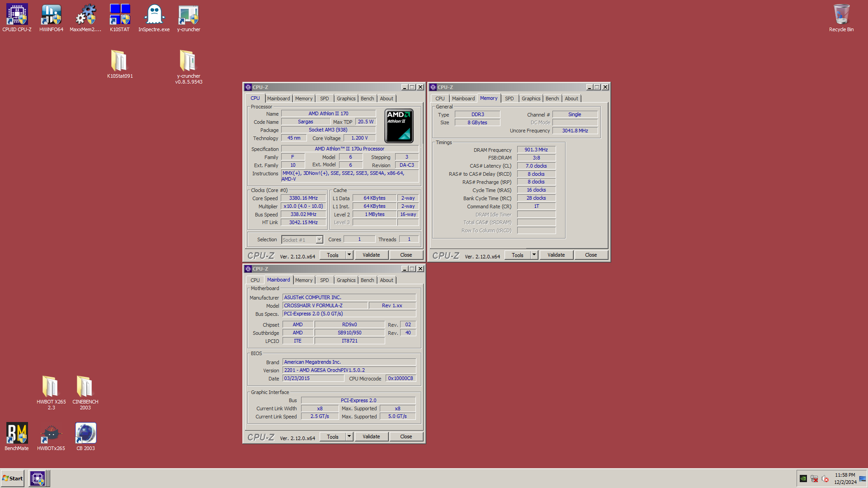The height and width of the screenshot is (488, 868).
Task: Switch to CPU tab in Mainboard window
Action: coord(255,280)
